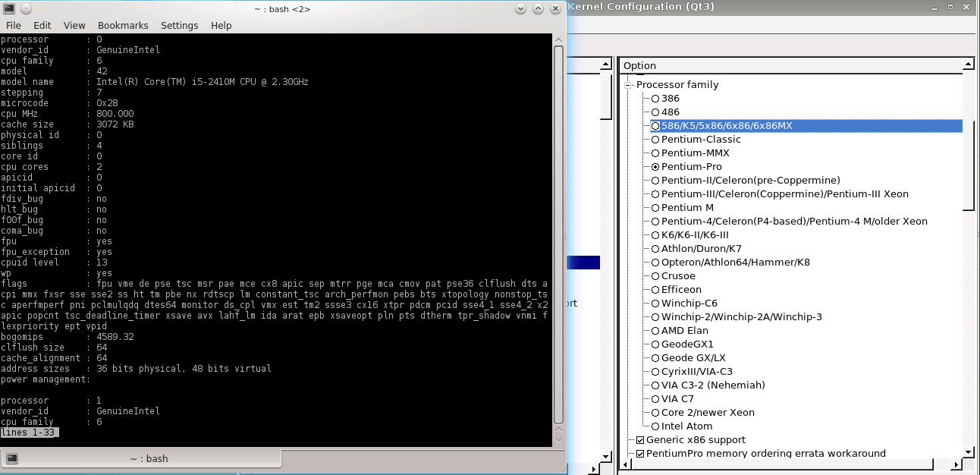This screenshot has width=980, height=475.
Task: Uncheck Generic x86 support
Action: click(640, 440)
